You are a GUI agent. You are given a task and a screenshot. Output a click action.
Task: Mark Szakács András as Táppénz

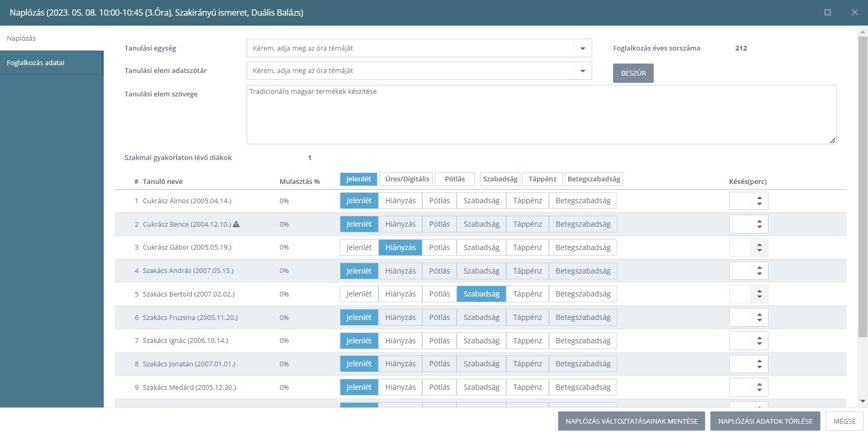[528, 271]
